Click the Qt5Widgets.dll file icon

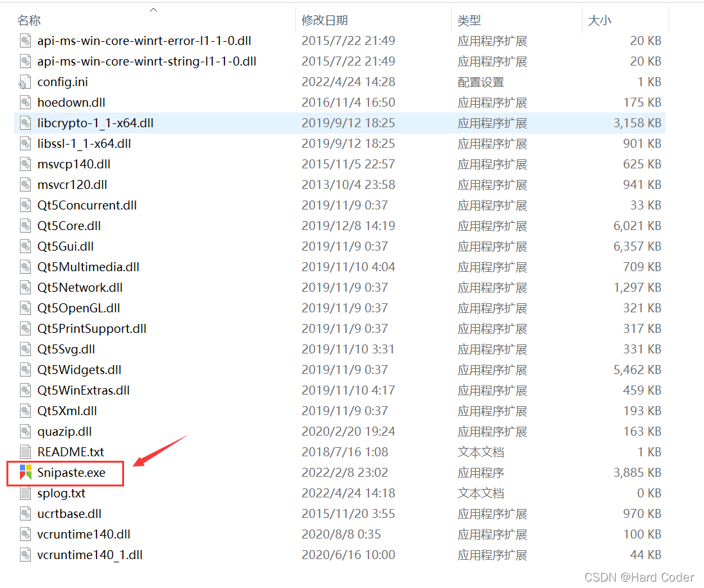coord(26,370)
